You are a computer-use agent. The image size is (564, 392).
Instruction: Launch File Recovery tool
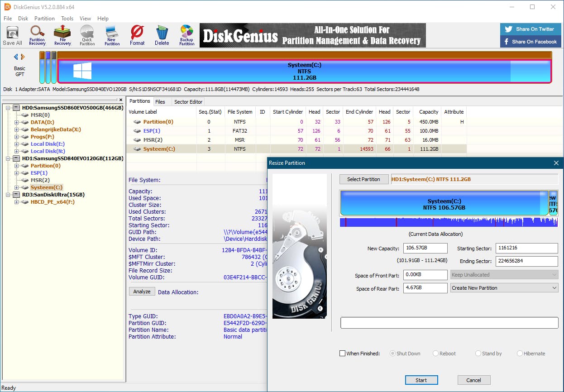pos(62,36)
